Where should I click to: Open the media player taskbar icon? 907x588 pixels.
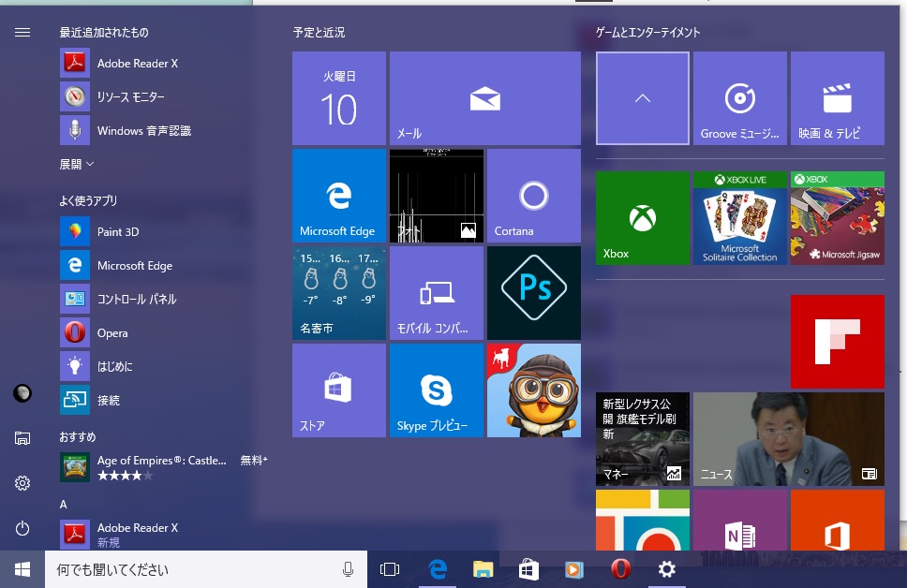(x=574, y=569)
